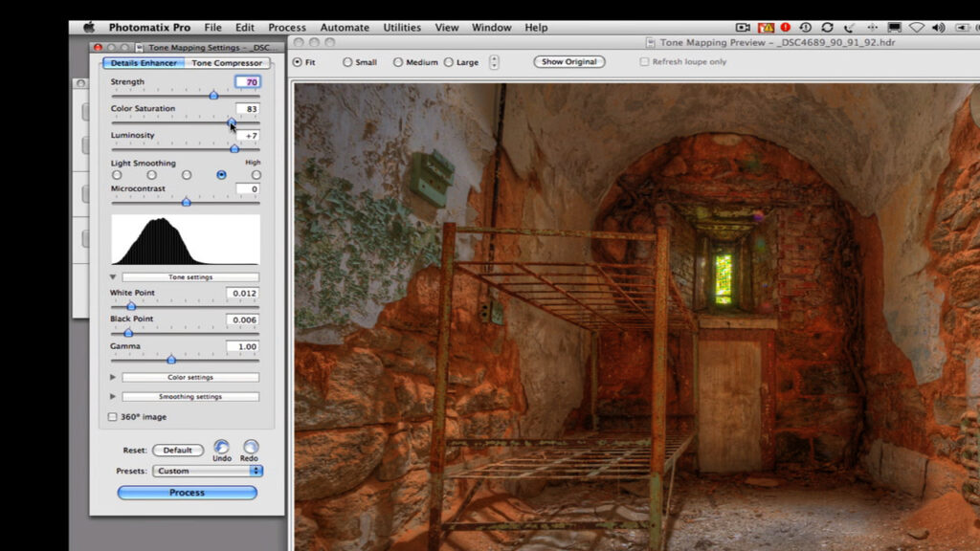Image resolution: width=980 pixels, height=551 pixels.
Task: Click the sync arrows menu bar icon
Action: pyautogui.click(x=827, y=28)
